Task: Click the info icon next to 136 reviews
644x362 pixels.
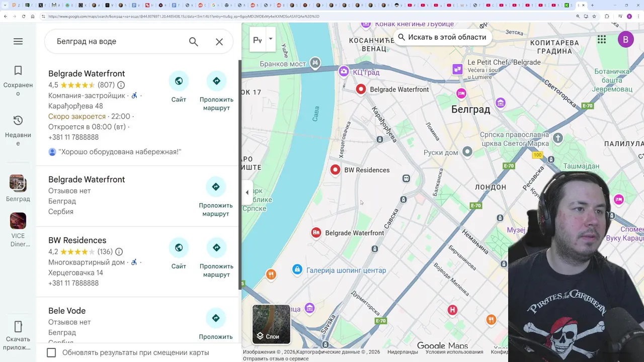Action: [x=119, y=252]
